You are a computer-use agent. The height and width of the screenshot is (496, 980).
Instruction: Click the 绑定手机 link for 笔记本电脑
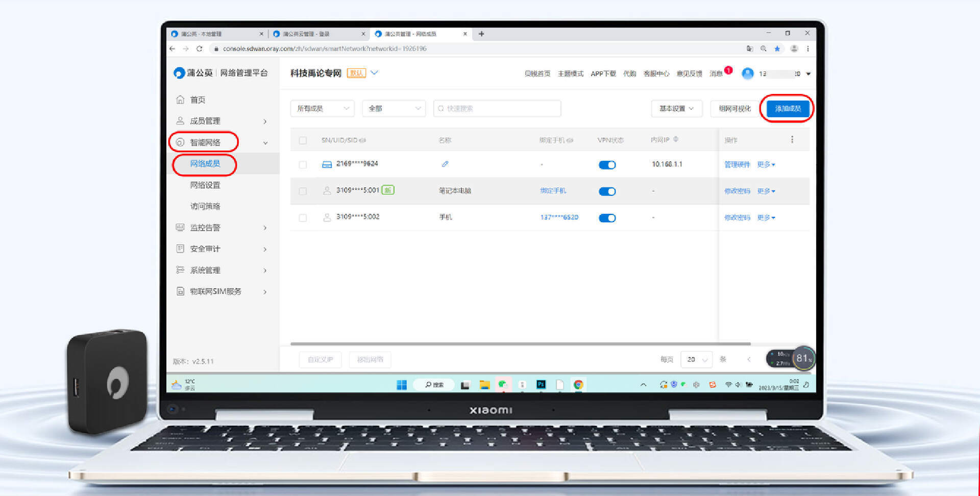[x=553, y=191]
